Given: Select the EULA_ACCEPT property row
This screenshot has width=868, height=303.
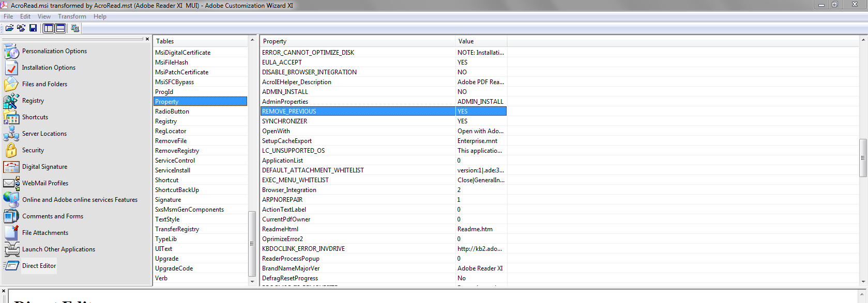Looking at the screenshot, I should pyautogui.click(x=384, y=62).
